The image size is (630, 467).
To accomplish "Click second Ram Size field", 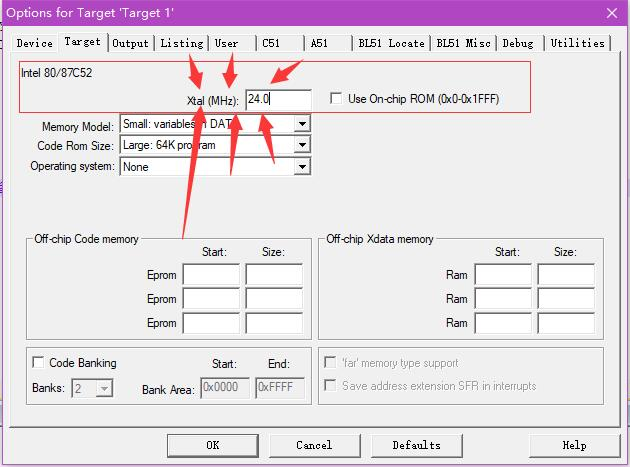I will click(566, 299).
